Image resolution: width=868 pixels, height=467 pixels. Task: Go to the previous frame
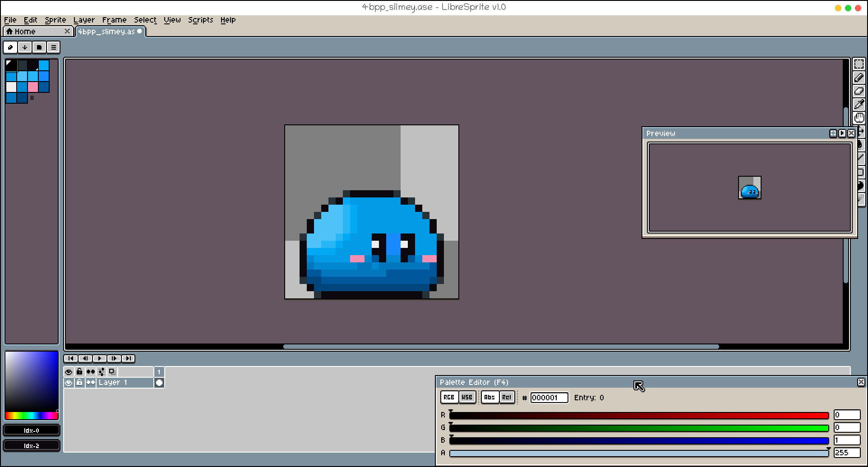(85, 358)
